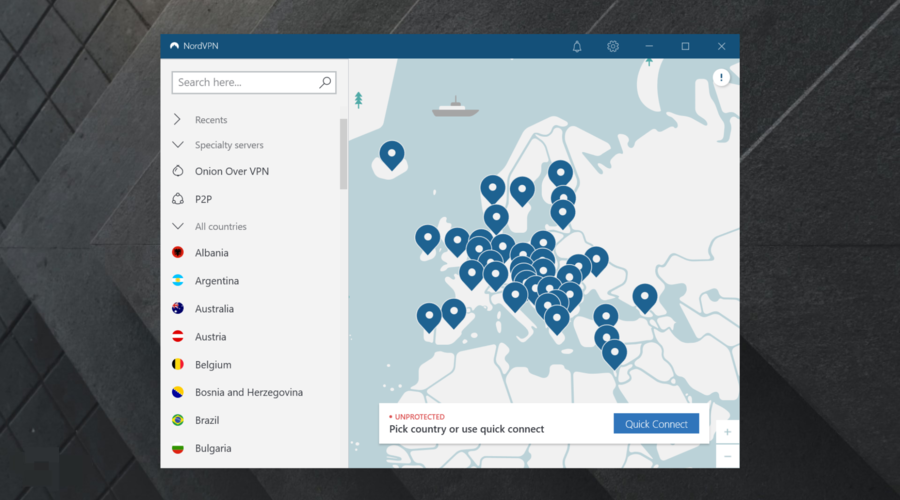This screenshot has height=500, width=900.
Task: Maximize the NordVPN window
Action: (685, 46)
